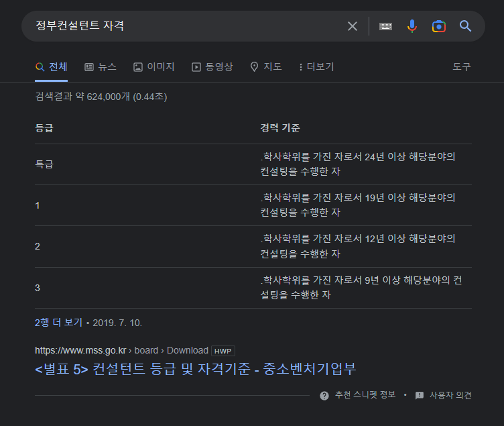Expand table with 2행 더 보기
504x426 pixels.
tap(58, 323)
